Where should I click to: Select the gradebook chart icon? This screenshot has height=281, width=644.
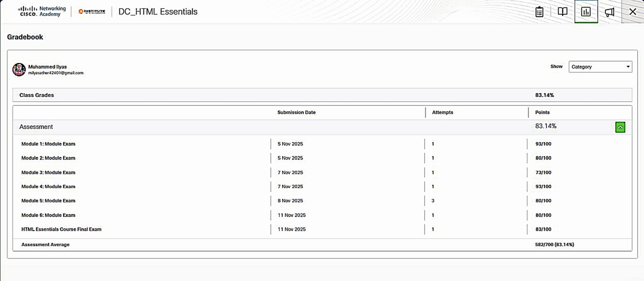(586, 12)
